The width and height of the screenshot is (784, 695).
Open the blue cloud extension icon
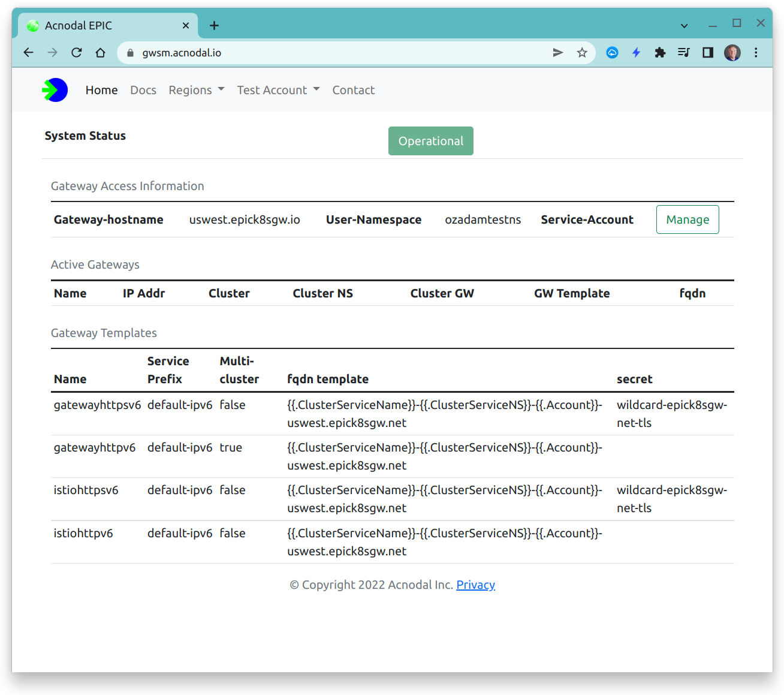pos(612,53)
